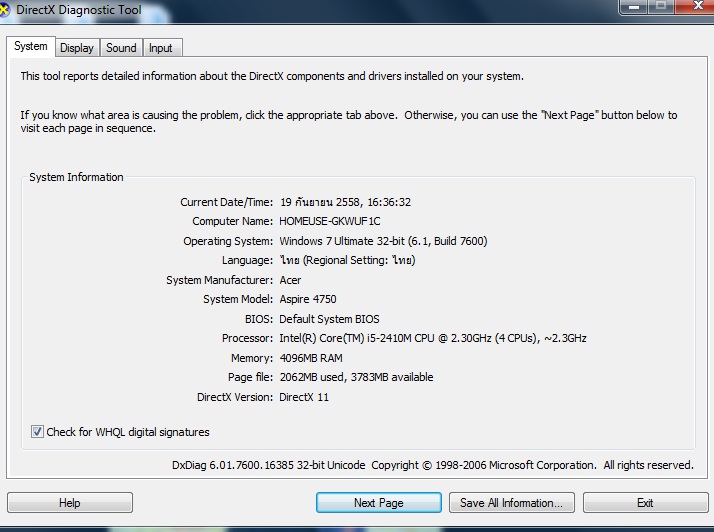Viewport: 714px width, 532px height.
Task: Click the DirectX 11 version value
Action: click(x=304, y=397)
